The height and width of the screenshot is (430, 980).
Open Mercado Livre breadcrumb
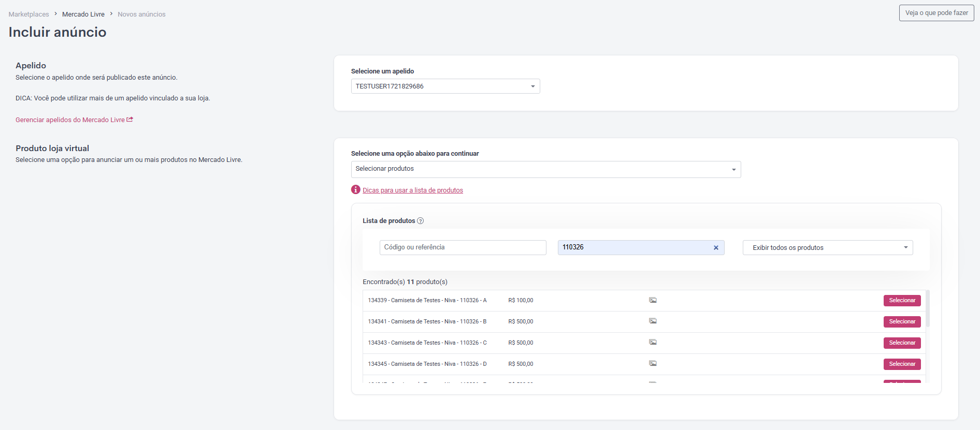point(83,14)
